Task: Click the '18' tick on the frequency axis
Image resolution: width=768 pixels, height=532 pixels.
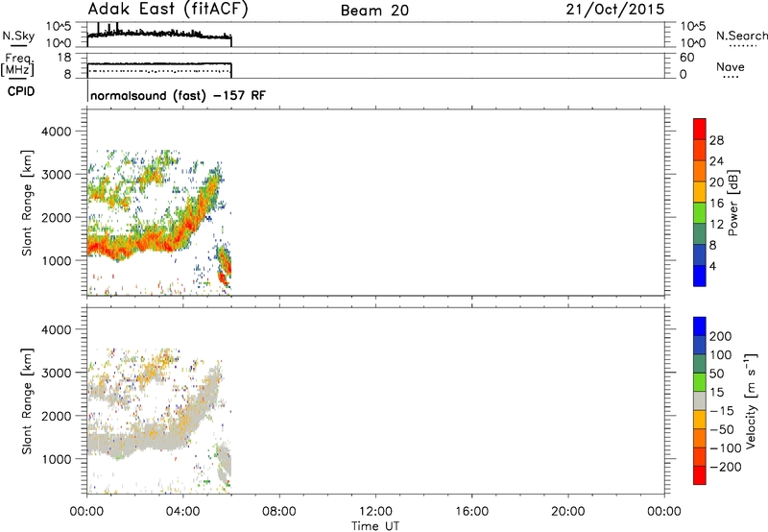Action: coord(64,58)
